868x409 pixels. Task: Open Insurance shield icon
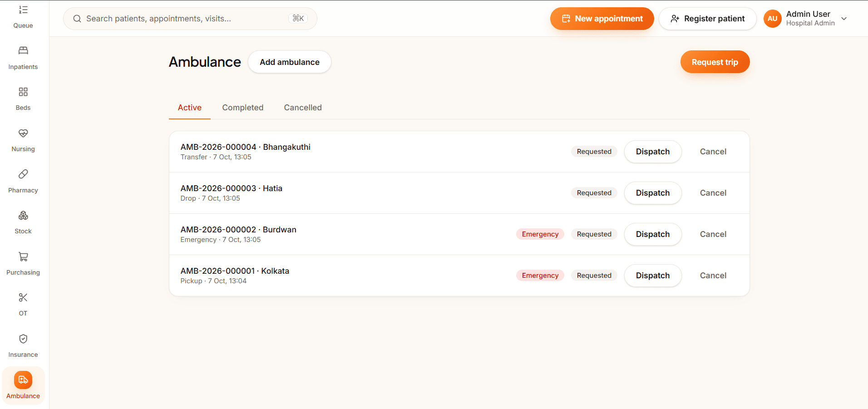click(23, 339)
